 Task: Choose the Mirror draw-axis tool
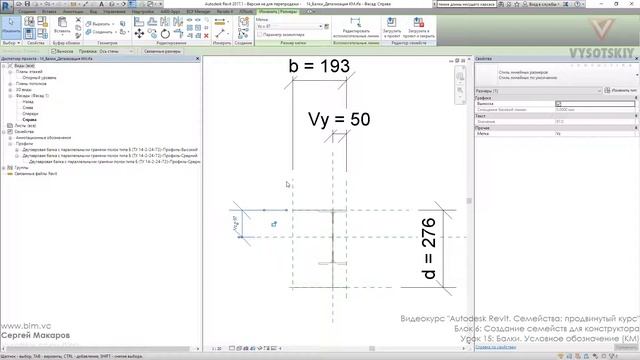coord(178,22)
